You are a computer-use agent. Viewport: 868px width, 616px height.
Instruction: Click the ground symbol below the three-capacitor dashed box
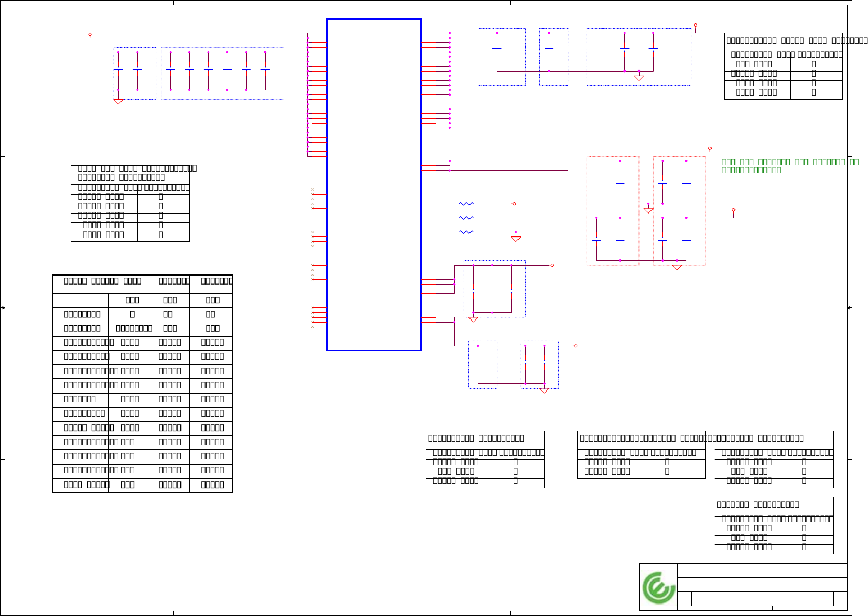[473, 319]
